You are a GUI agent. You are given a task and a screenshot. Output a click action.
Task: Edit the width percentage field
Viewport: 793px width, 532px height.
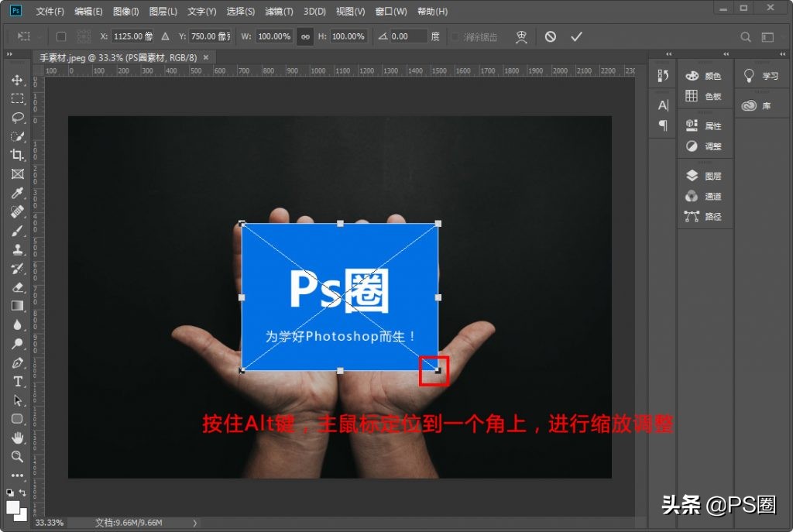[274, 36]
